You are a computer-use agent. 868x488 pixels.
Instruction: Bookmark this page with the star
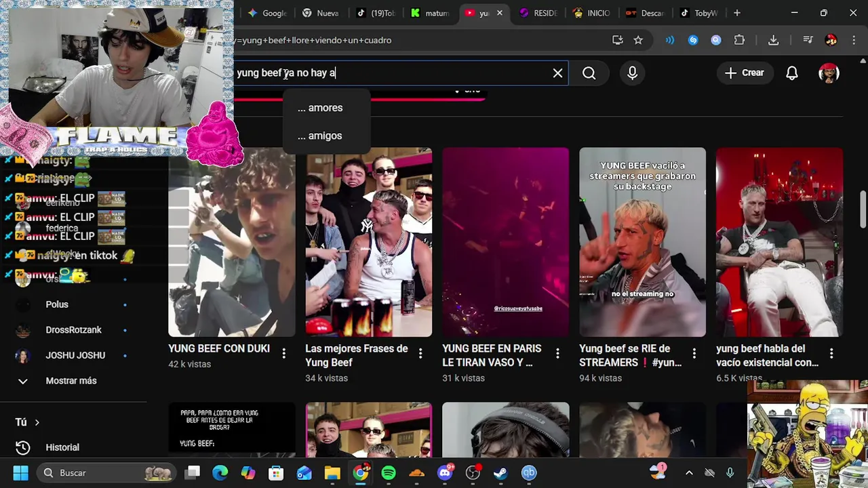click(638, 40)
